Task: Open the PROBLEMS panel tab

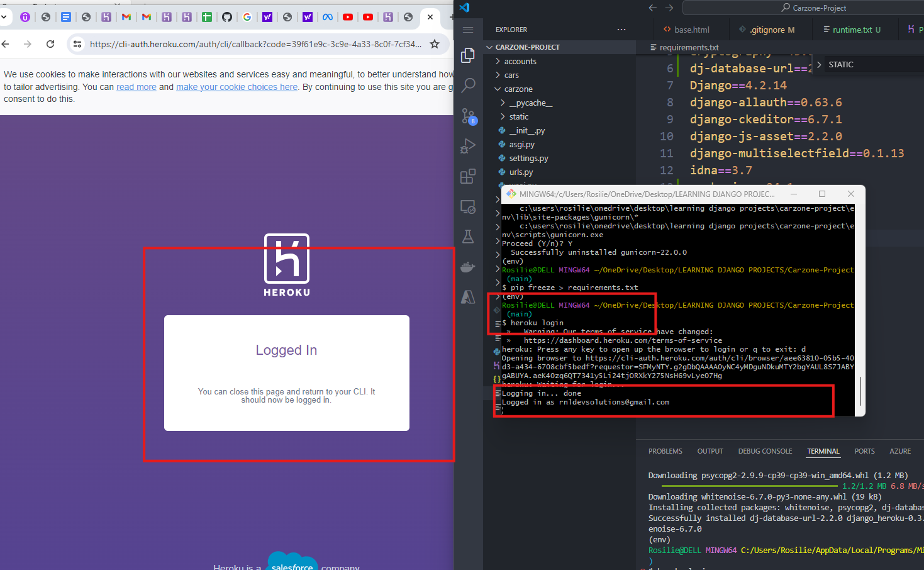Action: [665, 451]
